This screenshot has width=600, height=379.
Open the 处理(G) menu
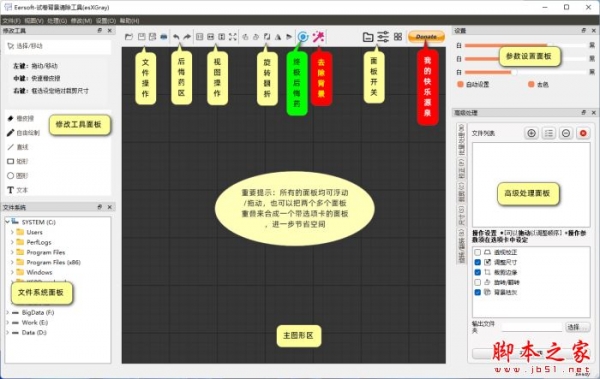57,21
